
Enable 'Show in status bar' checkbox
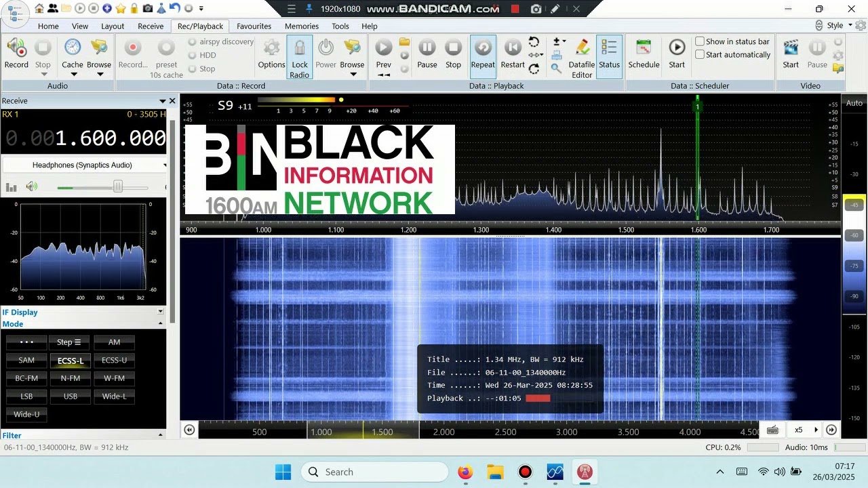(x=700, y=41)
